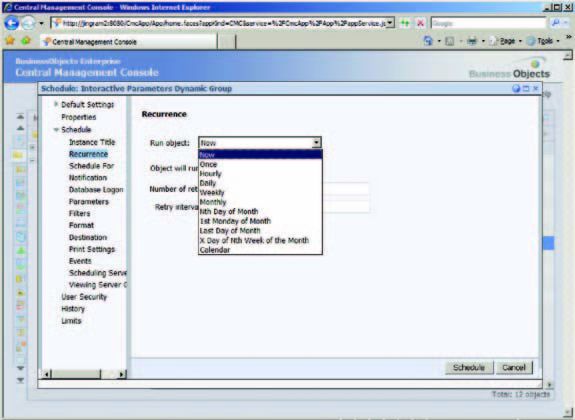This screenshot has width=575, height=420.
Task: Open Format in the tree
Action: pos(81,225)
